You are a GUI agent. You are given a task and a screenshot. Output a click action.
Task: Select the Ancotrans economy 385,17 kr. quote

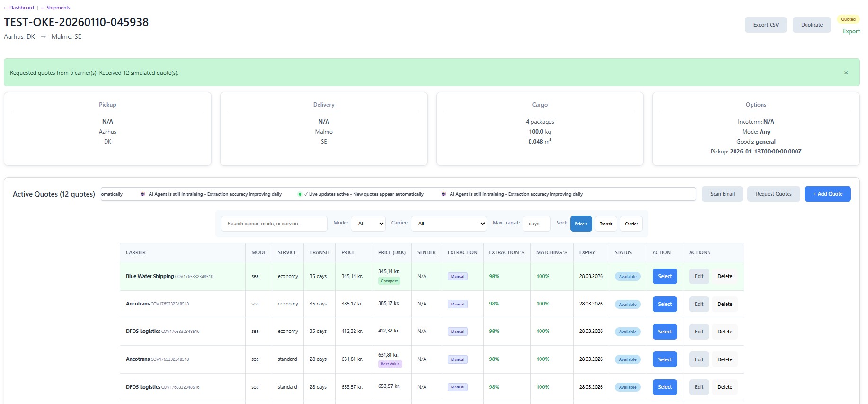[664, 304]
